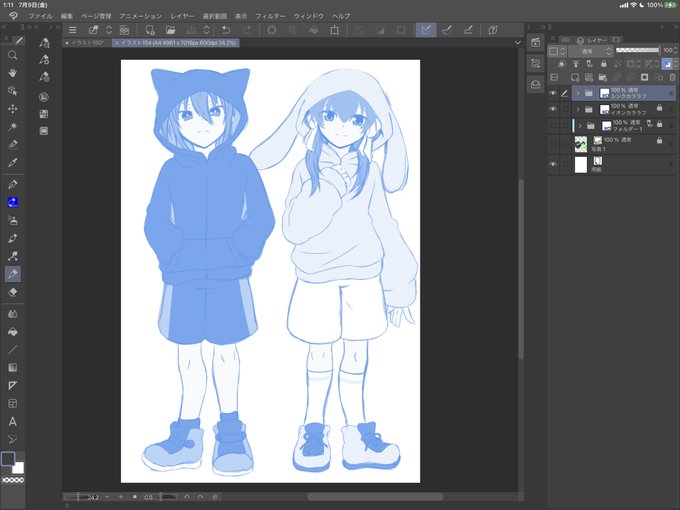Select the transparent color swatch
The height and width of the screenshot is (510, 680).
13,480
